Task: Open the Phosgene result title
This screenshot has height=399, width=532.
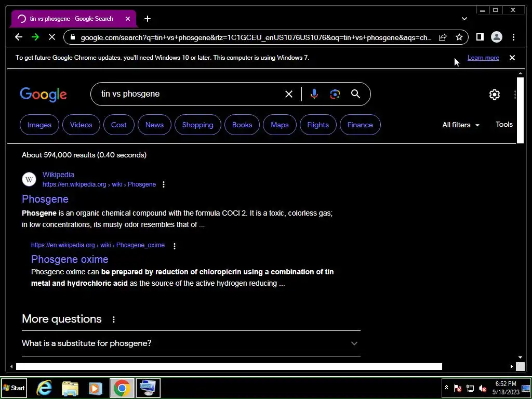Action: (x=45, y=199)
